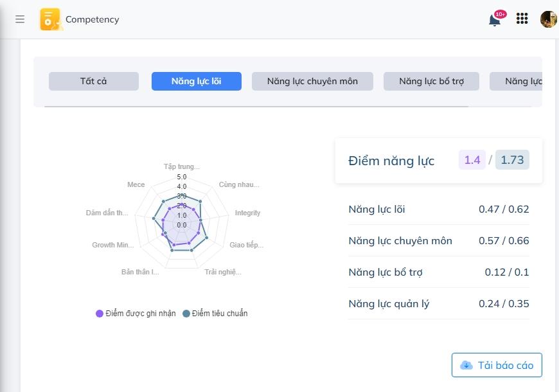This screenshot has height=392, width=559.
Task: Click the purple 1.4 score badge
Action: [x=472, y=160]
